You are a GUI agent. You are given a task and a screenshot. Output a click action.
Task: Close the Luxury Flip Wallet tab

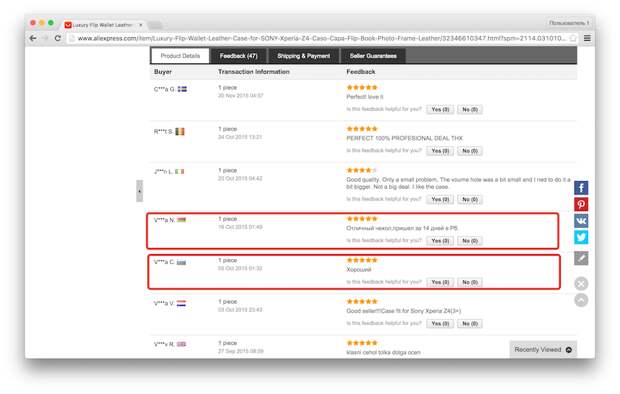tap(140, 25)
